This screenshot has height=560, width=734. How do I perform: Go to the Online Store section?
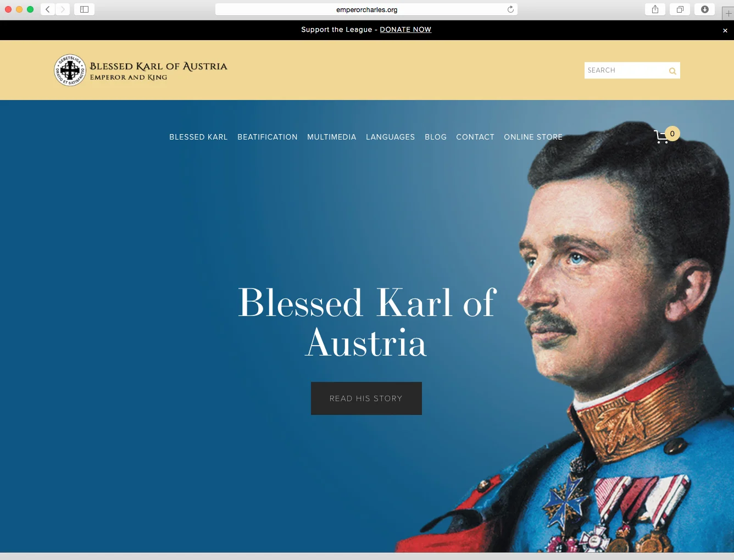coord(533,137)
